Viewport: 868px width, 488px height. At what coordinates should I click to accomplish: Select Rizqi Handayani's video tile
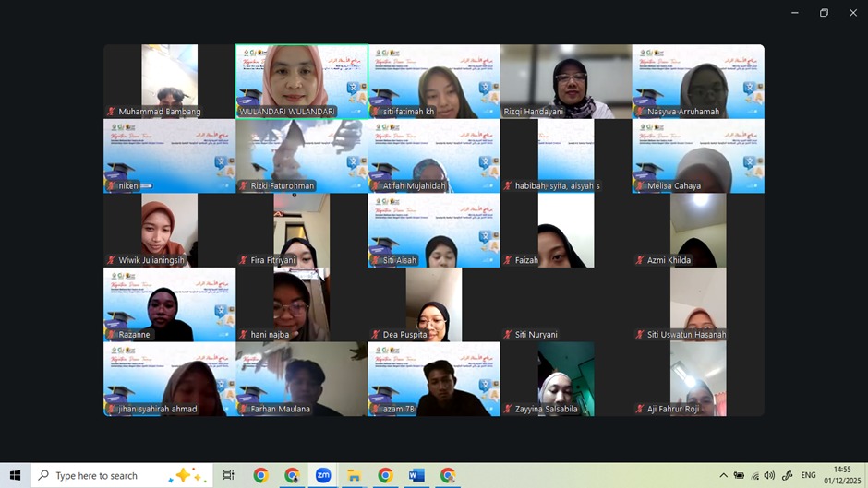pos(566,80)
